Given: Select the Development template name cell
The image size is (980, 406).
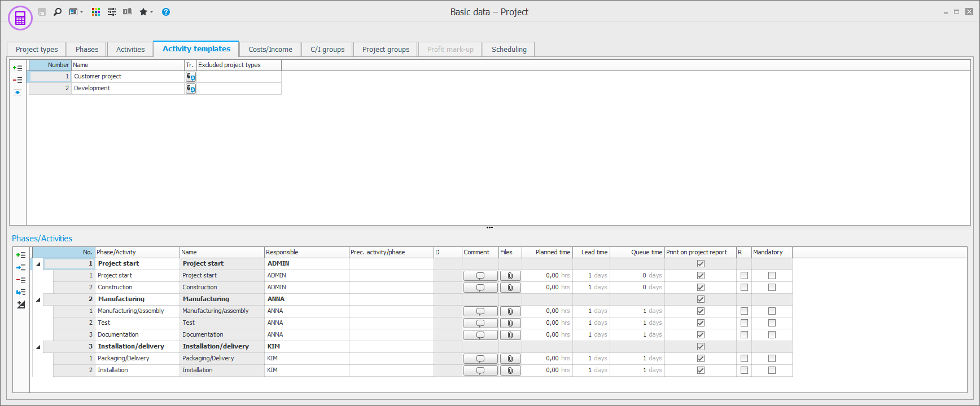Looking at the screenshot, I should pyautogui.click(x=128, y=89).
